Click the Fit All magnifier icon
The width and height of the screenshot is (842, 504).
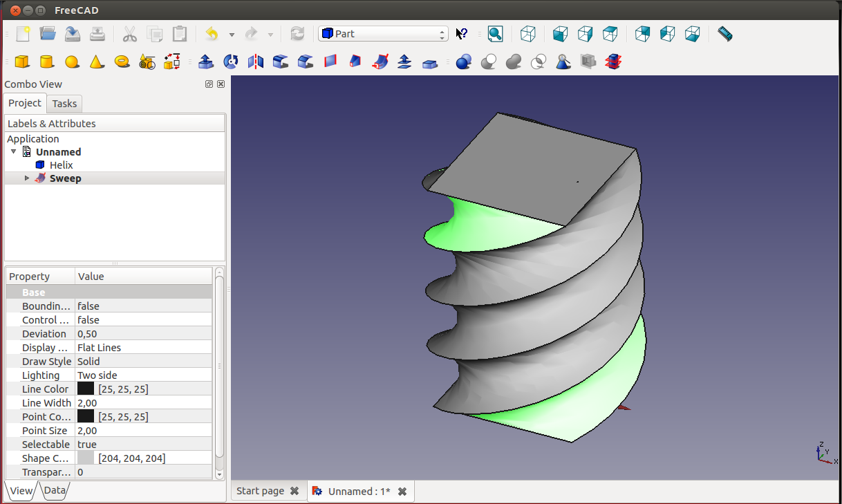495,34
